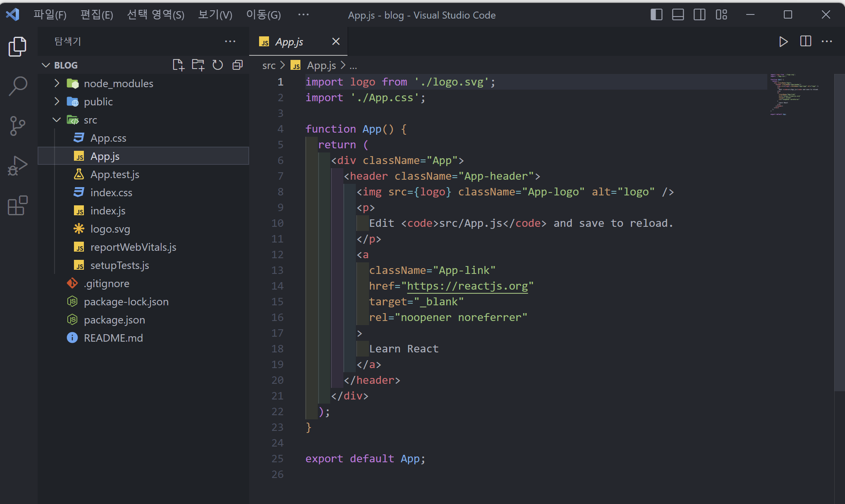Click line number 12 in gutter
845x504 pixels.
[277, 254]
